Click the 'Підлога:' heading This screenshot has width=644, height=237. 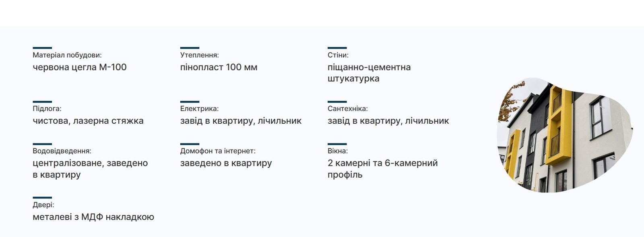point(47,108)
